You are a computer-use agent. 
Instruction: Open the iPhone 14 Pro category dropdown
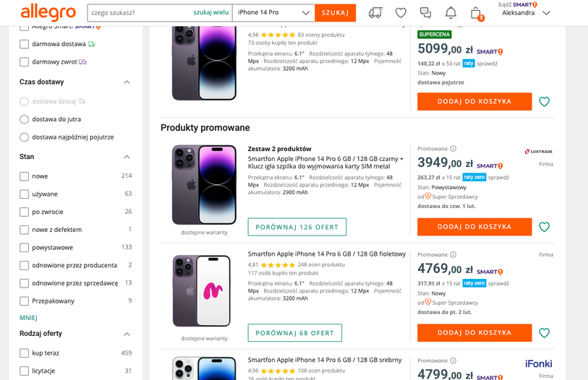tap(273, 13)
